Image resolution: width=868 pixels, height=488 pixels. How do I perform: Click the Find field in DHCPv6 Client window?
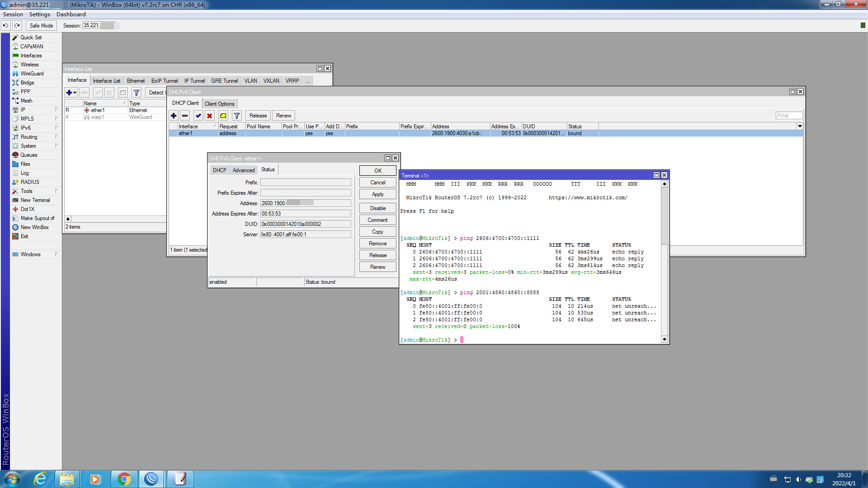(x=789, y=116)
